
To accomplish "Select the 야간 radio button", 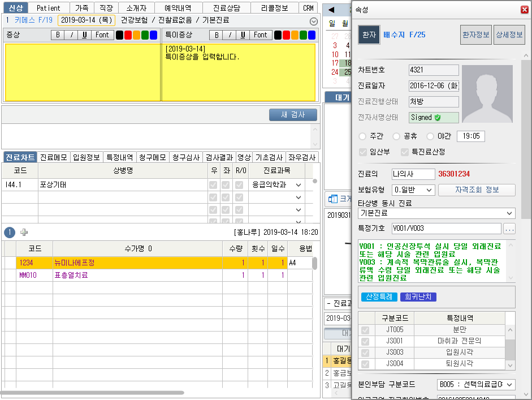I will pos(430,136).
